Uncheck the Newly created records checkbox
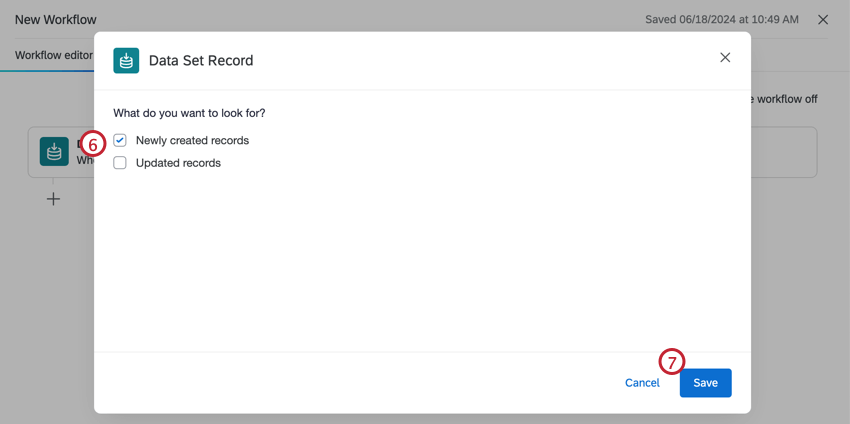The image size is (850, 424). [120, 141]
